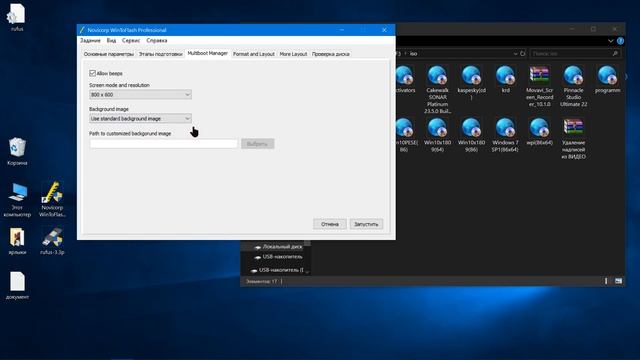Switch to Этапы подготовки tab
This screenshot has width=640, height=360.
point(160,54)
